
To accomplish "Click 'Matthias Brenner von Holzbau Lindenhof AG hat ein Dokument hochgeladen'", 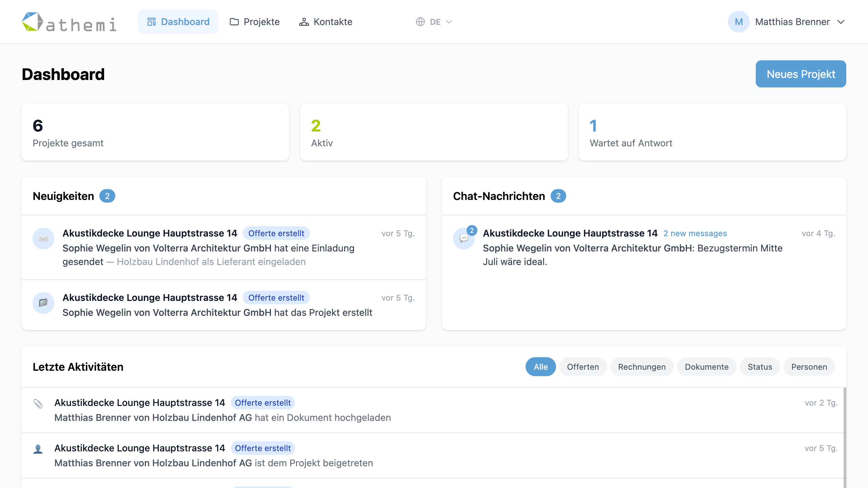I will [x=223, y=418].
